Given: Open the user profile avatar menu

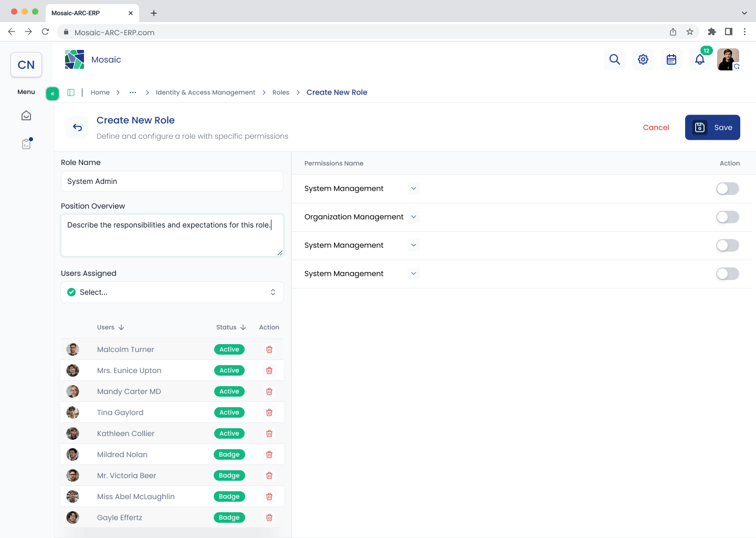Looking at the screenshot, I should point(728,59).
